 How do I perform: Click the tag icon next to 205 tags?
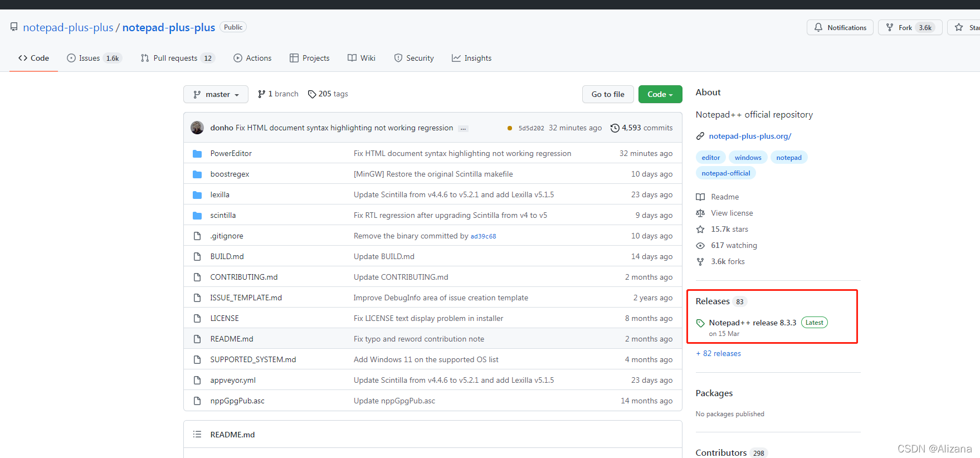[x=312, y=94]
